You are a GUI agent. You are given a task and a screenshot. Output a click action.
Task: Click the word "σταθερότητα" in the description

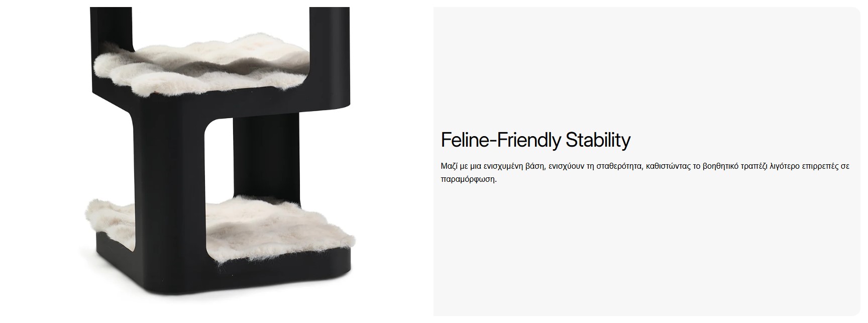click(x=619, y=166)
